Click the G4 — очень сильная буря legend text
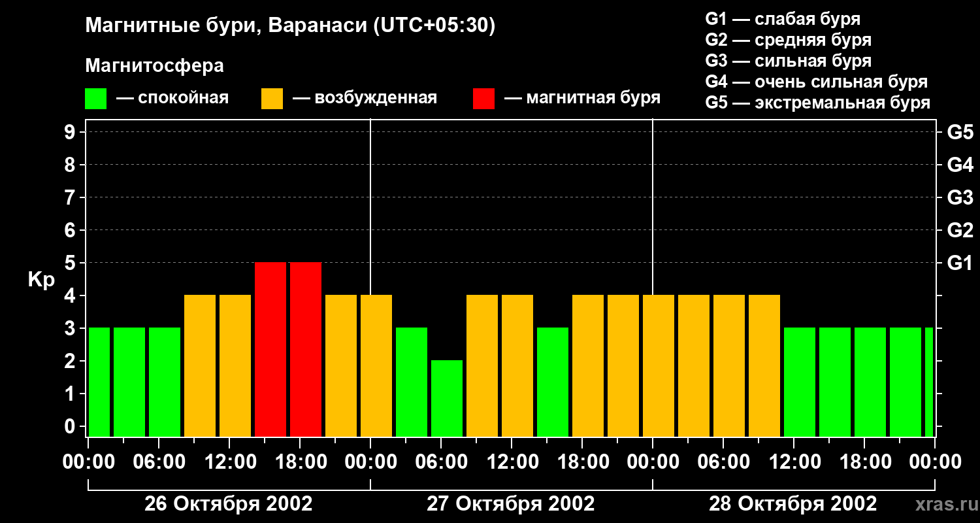The width and height of the screenshot is (980, 523). 817,82
